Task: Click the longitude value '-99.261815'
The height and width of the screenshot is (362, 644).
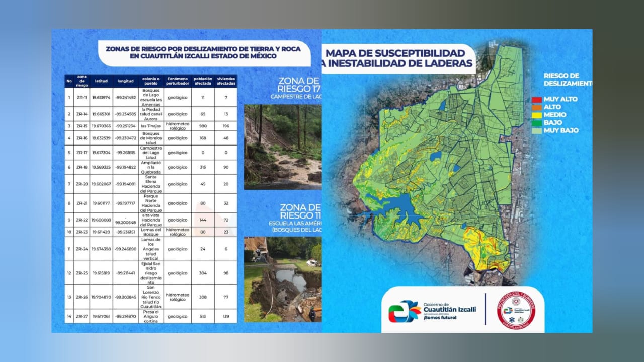Action: point(126,153)
